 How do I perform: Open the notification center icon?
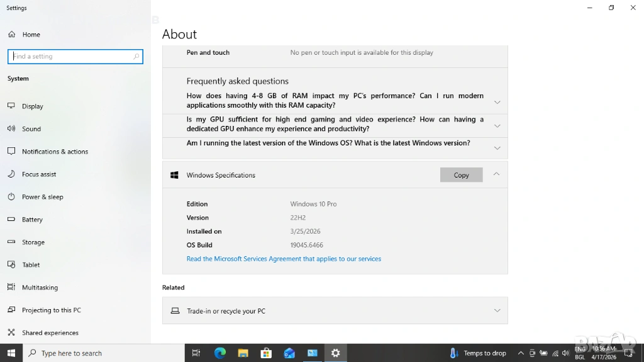click(629, 353)
